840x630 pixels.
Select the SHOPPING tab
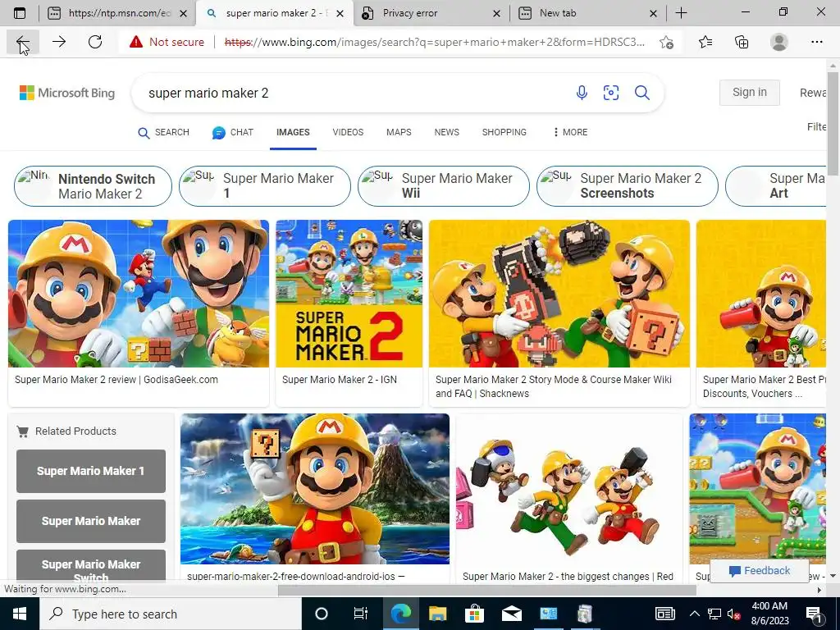(504, 132)
